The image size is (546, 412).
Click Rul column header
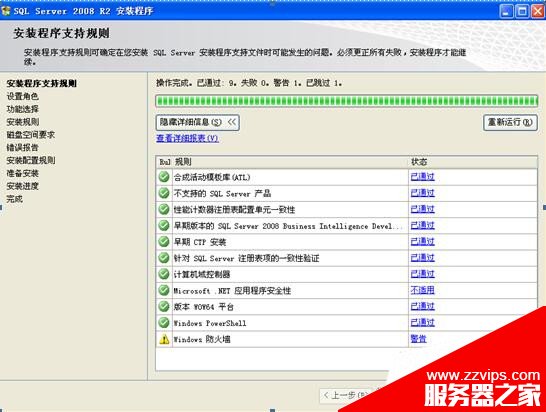pos(164,162)
